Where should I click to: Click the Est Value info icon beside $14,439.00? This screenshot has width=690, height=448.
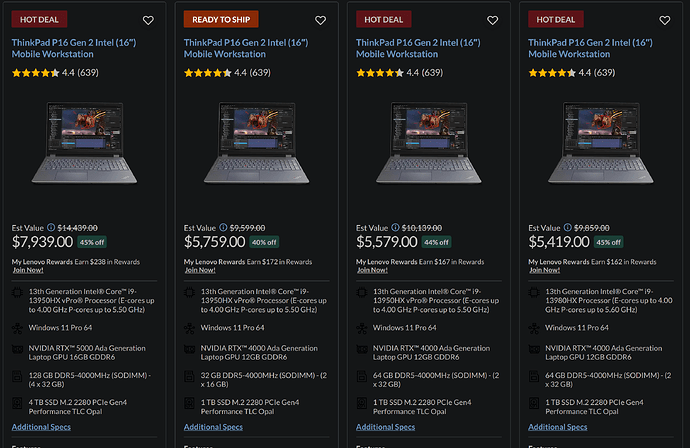click(x=51, y=227)
